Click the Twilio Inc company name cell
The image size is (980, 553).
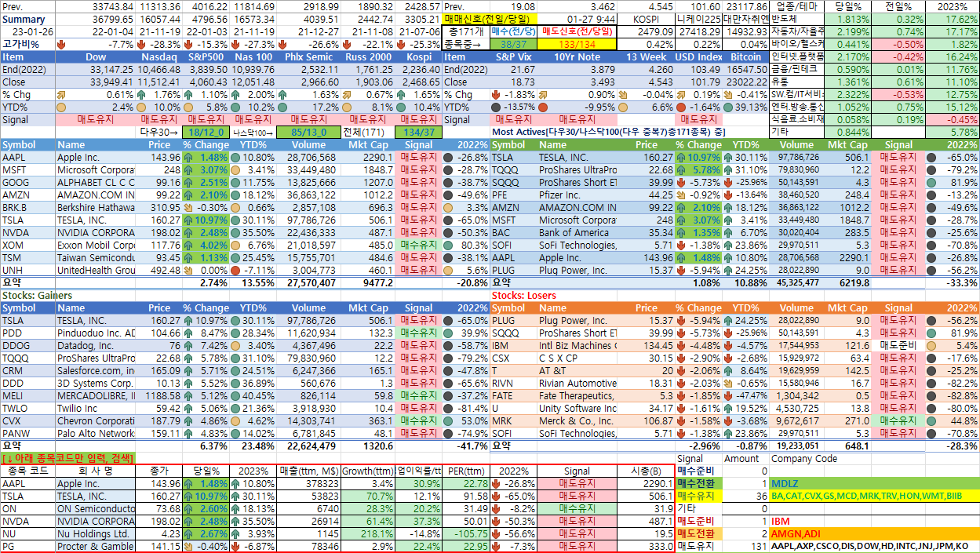(x=96, y=409)
